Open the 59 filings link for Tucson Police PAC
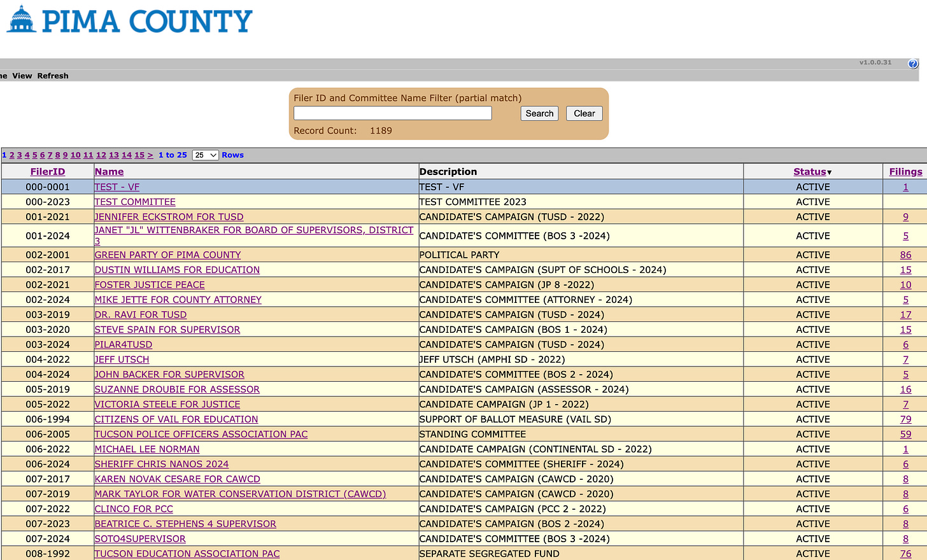The width and height of the screenshot is (927, 560). 905,435
